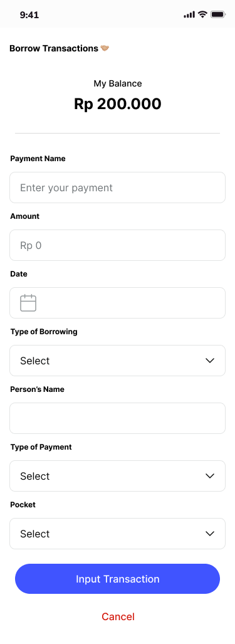The width and height of the screenshot is (235, 644).
Task: Tap the Borrow Transactions heading
Action: (54, 48)
